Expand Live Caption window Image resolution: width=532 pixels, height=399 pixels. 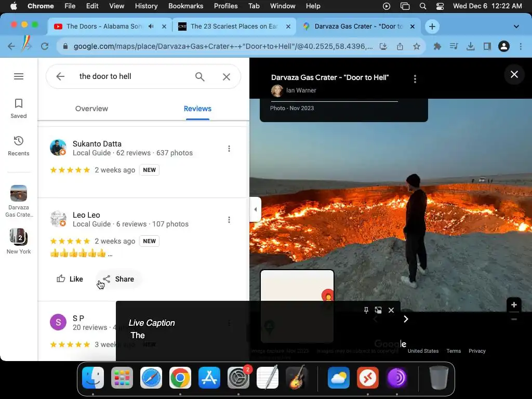(378, 310)
